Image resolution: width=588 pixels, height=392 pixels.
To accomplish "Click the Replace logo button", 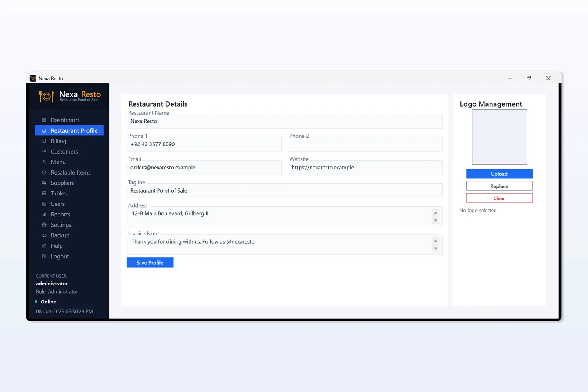I will pyautogui.click(x=499, y=186).
